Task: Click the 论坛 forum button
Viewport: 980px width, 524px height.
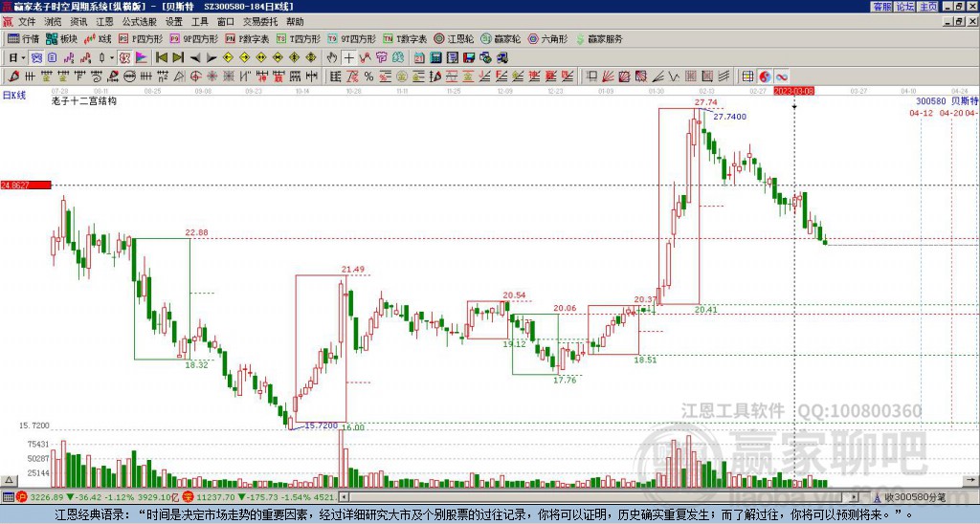Action: (904, 7)
